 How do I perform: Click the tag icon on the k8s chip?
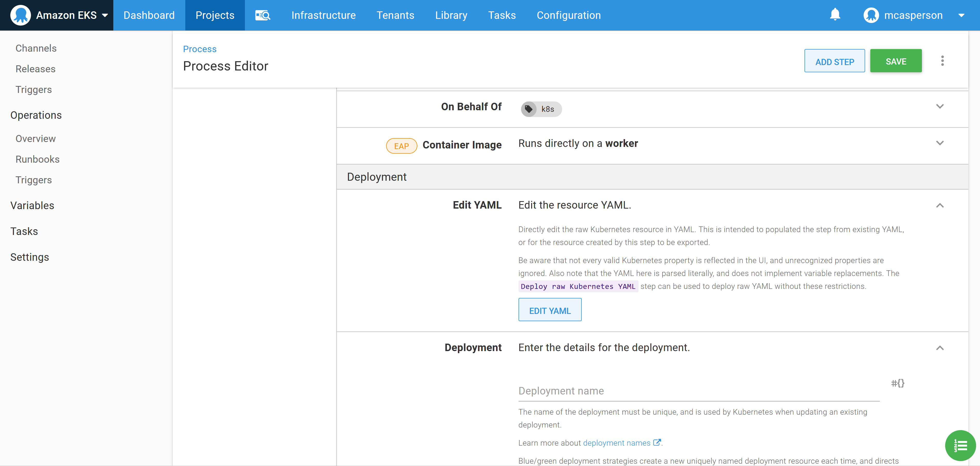pyautogui.click(x=529, y=109)
